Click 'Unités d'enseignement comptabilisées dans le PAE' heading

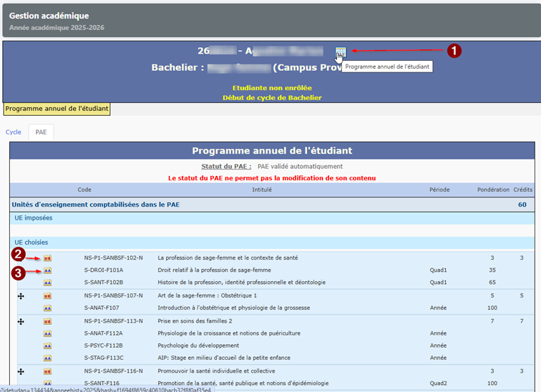[96, 205]
